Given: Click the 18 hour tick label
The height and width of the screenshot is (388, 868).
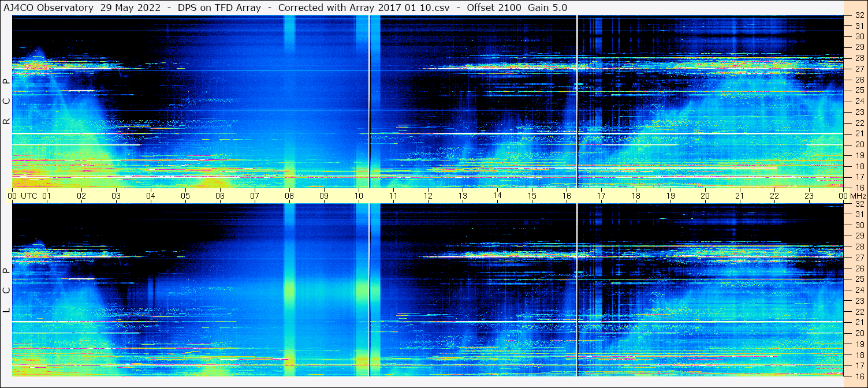Looking at the screenshot, I should [x=636, y=196].
